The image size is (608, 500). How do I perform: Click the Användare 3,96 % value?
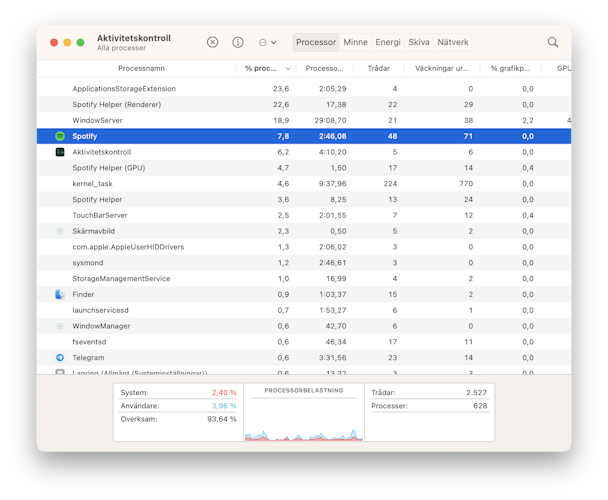224,406
